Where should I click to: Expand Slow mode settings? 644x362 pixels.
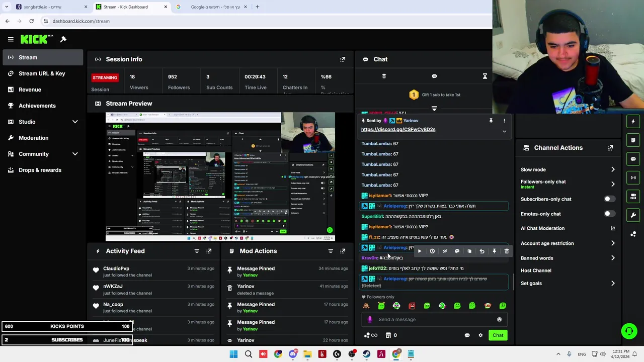(613, 169)
